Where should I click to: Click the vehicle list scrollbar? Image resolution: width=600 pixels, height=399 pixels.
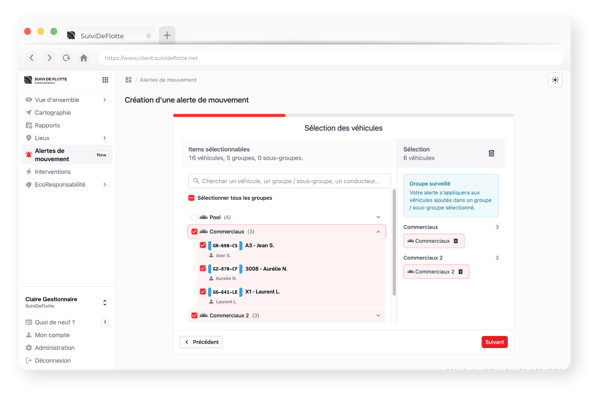coord(394,243)
